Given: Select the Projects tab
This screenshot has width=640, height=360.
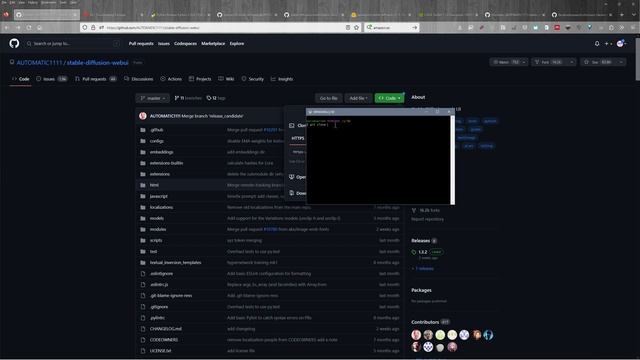Looking at the screenshot, I should pos(200,79).
